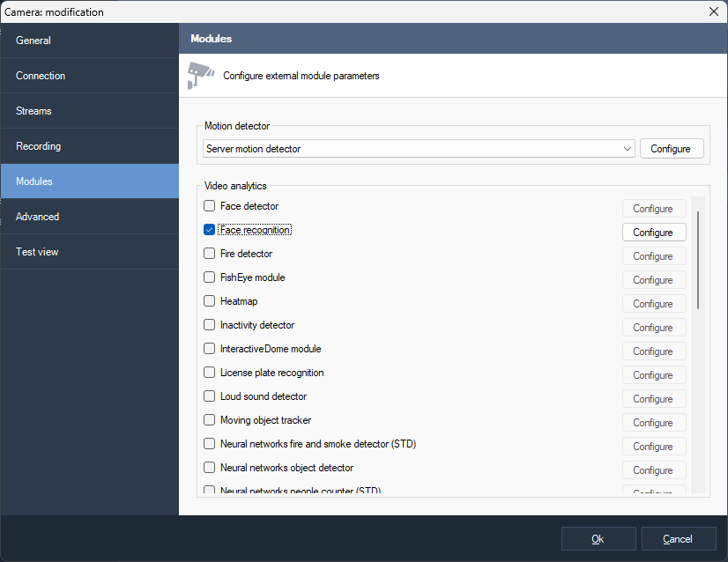Go to the Streams tab
Screen dimensions: 728x562
click(89, 111)
